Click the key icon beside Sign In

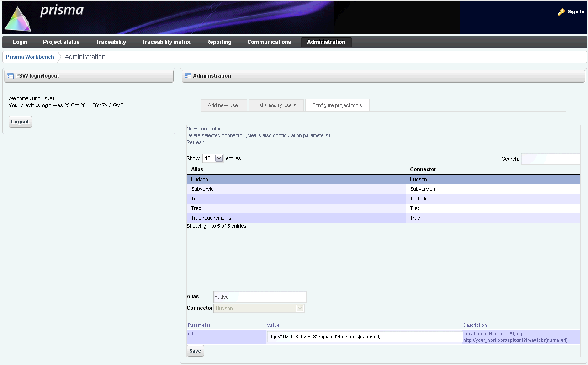click(561, 11)
